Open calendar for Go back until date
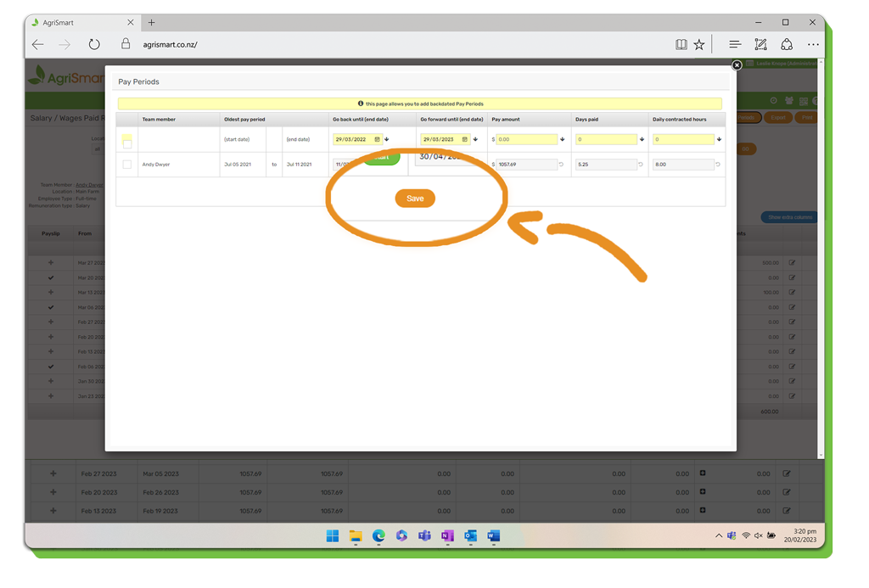Image resolution: width=869 pixels, height=588 pixels. (x=377, y=139)
